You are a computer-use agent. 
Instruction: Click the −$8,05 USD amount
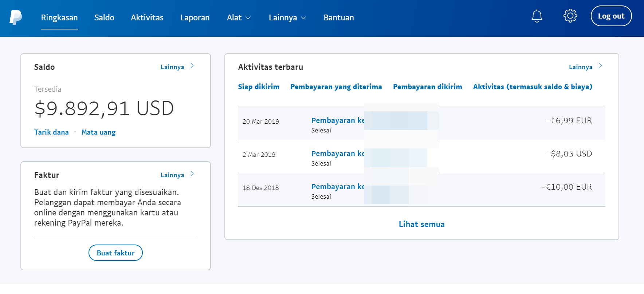click(x=569, y=154)
